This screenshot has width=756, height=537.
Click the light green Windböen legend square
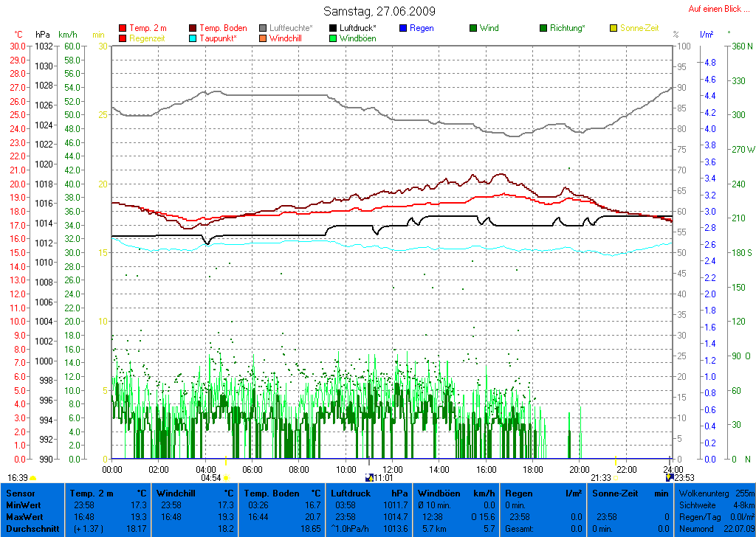(334, 38)
